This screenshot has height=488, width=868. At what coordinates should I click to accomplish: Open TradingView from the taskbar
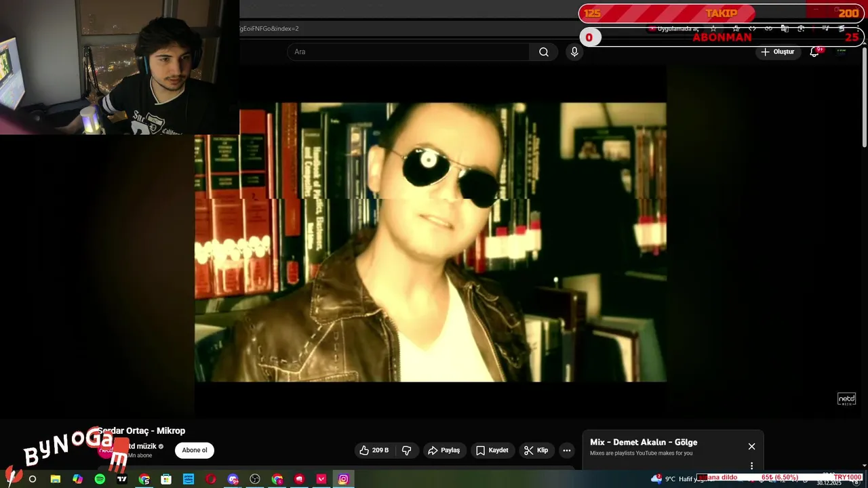coord(122,479)
